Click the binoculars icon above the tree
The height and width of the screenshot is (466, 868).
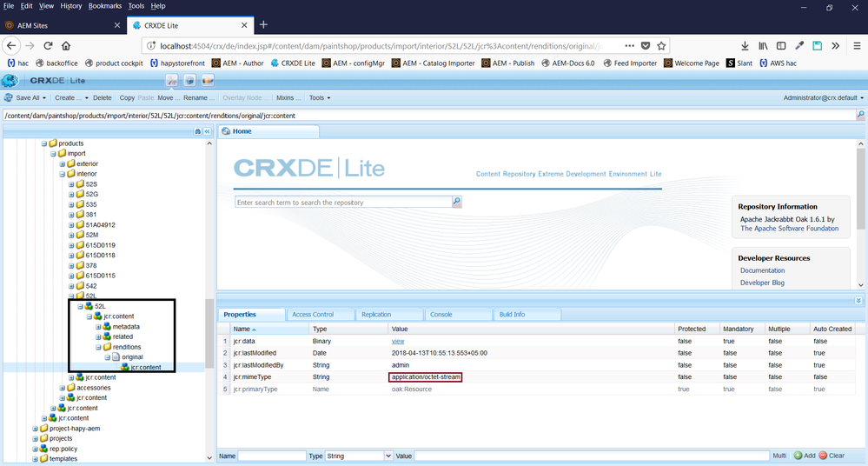point(198,131)
